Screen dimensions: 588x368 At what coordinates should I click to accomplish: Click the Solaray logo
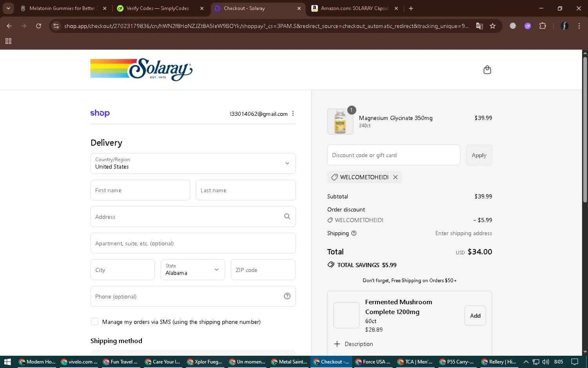point(142,69)
